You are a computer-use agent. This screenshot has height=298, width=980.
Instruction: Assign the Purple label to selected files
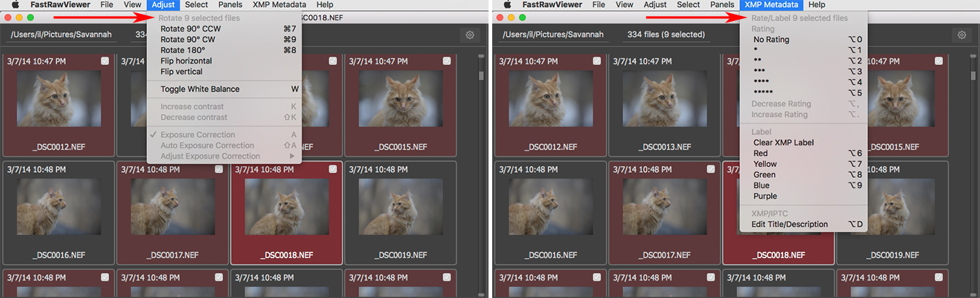(x=765, y=197)
